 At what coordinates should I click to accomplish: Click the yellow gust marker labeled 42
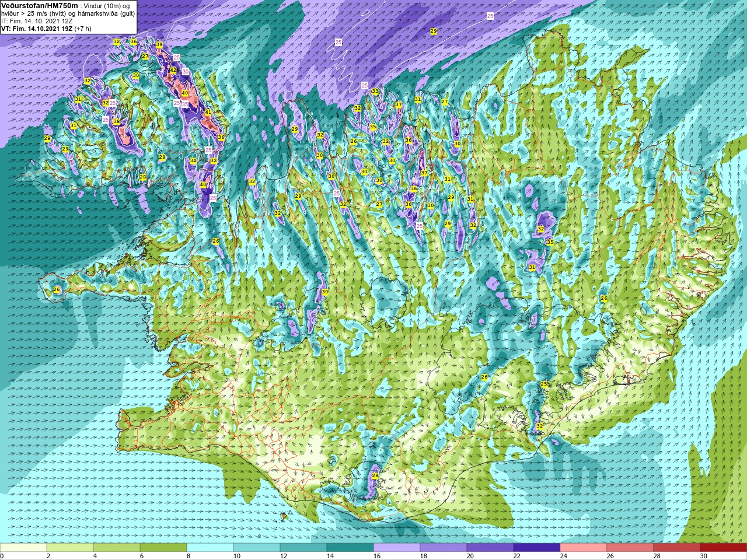(173, 70)
